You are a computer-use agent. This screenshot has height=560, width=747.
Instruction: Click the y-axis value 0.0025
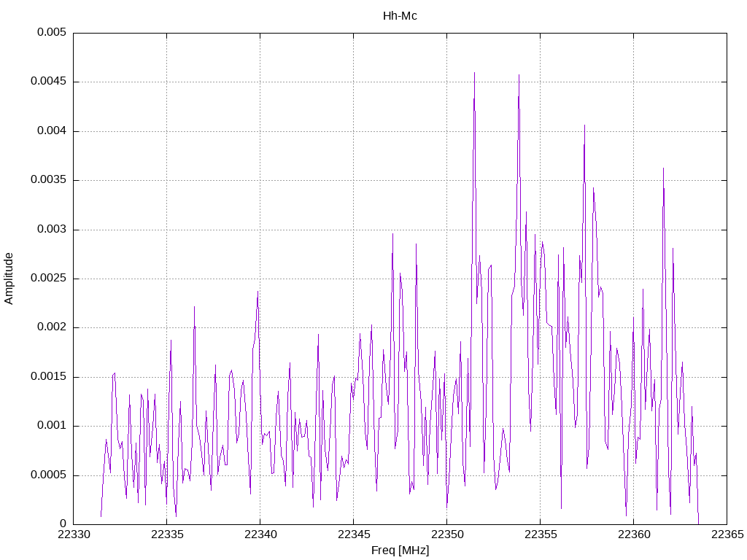point(48,278)
